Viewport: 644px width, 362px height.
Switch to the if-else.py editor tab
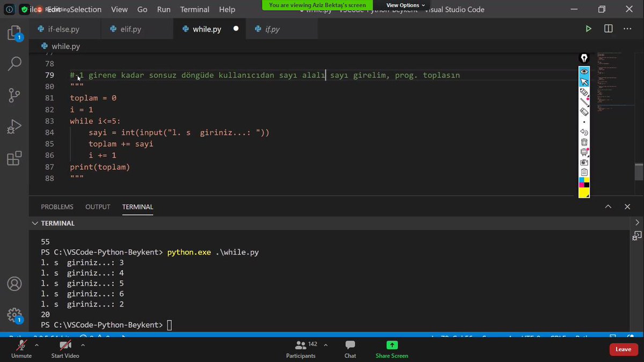(x=65, y=29)
